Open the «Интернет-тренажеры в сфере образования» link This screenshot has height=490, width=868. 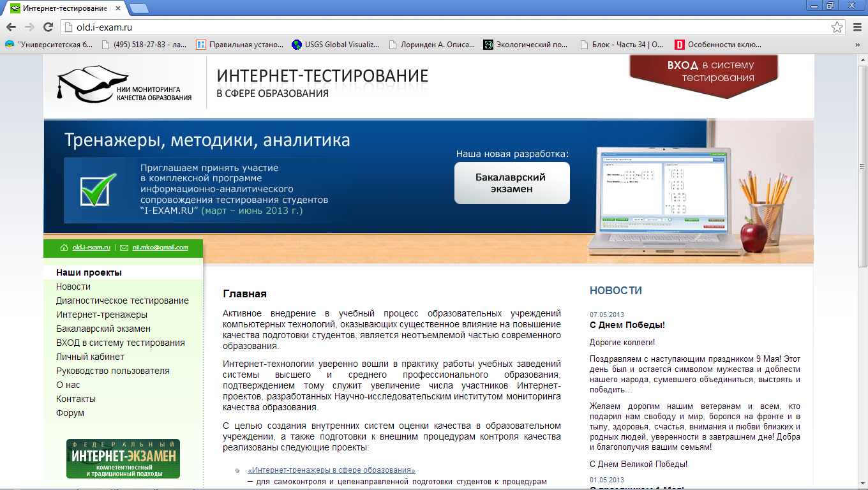pyautogui.click(x=331, y=470)
